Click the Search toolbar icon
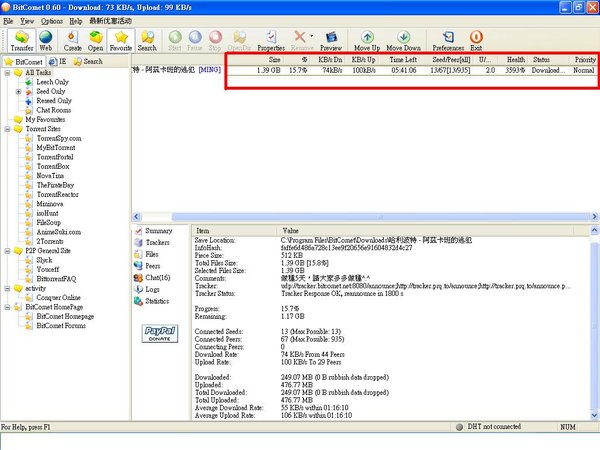This screenshot has height=450, width=600. (147, 40)
